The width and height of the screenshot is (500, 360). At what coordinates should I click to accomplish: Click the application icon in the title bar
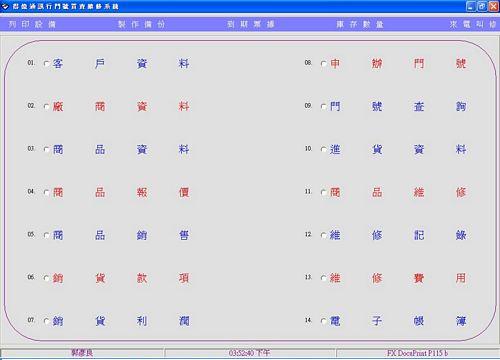coord(5,6)
